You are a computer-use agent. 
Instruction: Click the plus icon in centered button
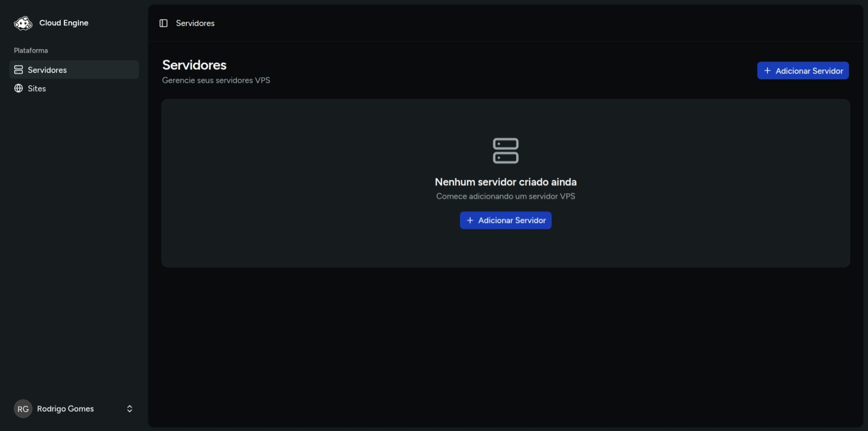470,220
